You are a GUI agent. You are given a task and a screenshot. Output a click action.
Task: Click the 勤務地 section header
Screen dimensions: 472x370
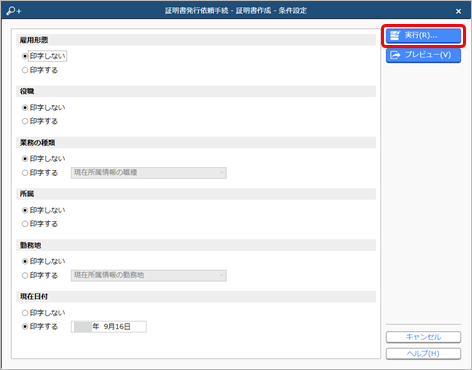196,245
